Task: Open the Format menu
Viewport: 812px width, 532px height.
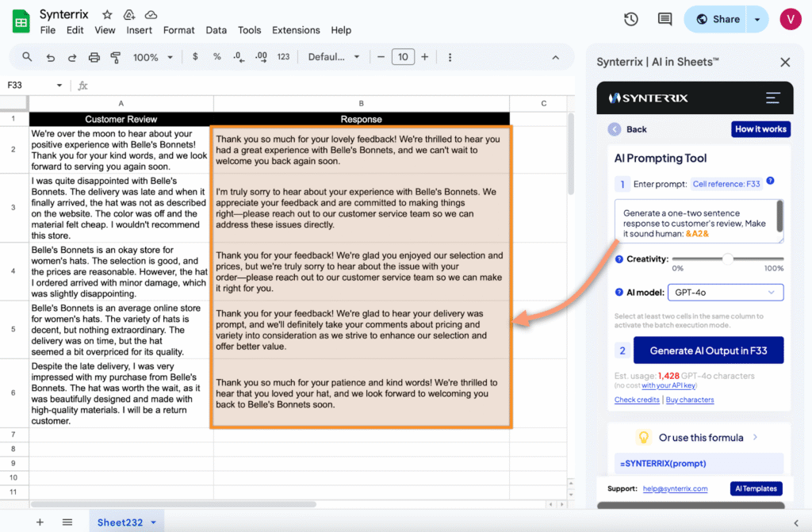Action: (178, 30)
